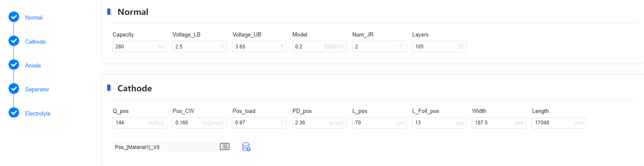Click the Normal step checkmark circle
The height and width of the screenshot is (166, 644).
click(x=14, y=17)
